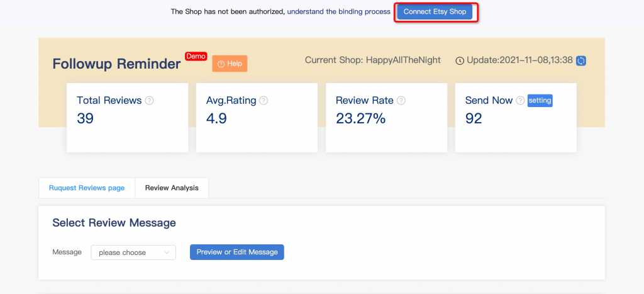Click the clock icon beside Update time
The image size is (644, 294).
[x=460, y=60]
